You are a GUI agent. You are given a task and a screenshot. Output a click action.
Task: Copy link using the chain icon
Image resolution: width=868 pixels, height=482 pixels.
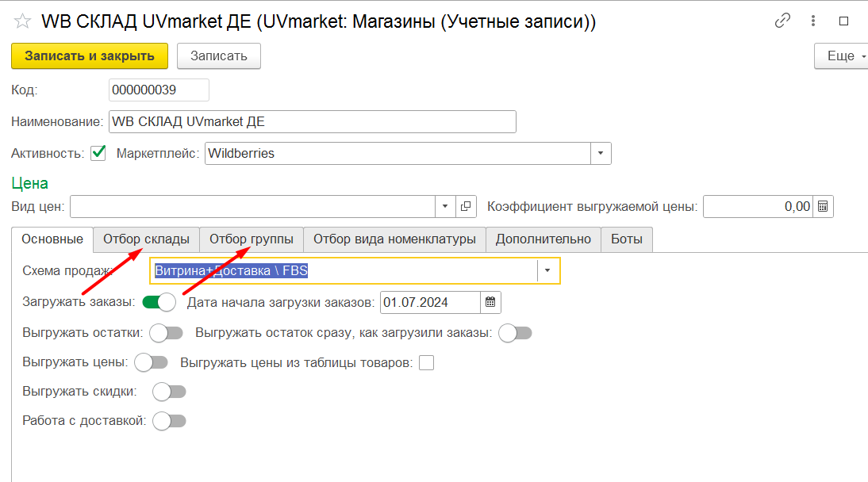(x=782, y=21)
